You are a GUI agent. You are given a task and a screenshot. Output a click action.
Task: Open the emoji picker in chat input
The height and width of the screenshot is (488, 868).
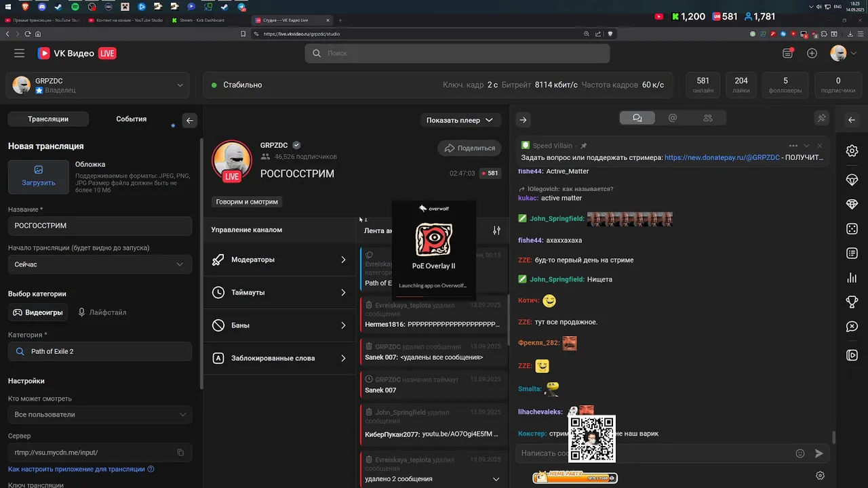(800, 453)
